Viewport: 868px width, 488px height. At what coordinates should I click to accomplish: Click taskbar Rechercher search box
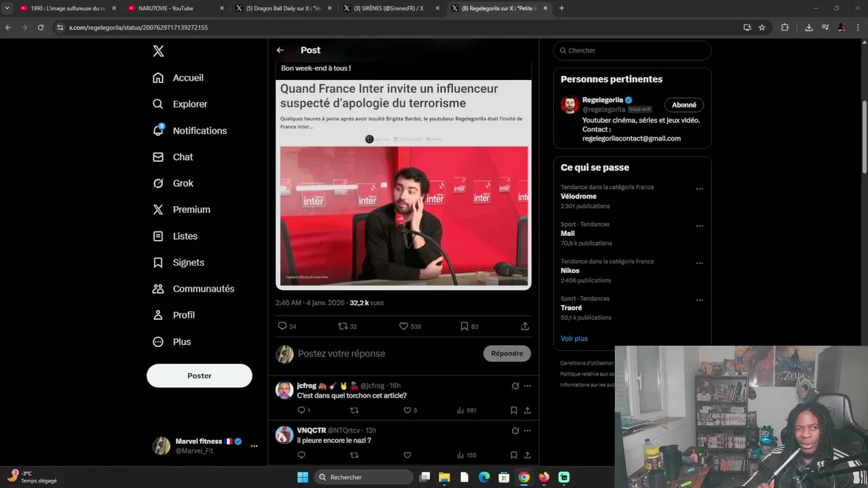(365, 477)
